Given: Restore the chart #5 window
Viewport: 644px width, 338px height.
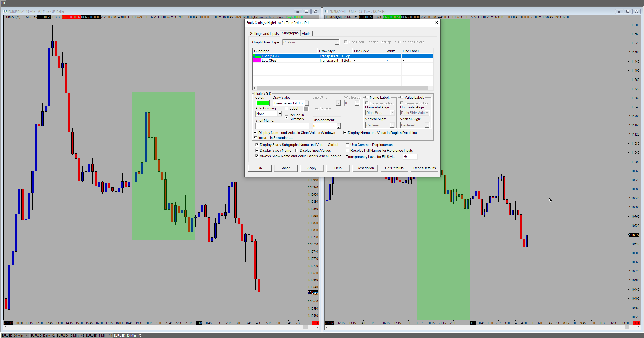Looking at the screenshot, I should pyautogui.click(x=306, y=12).
